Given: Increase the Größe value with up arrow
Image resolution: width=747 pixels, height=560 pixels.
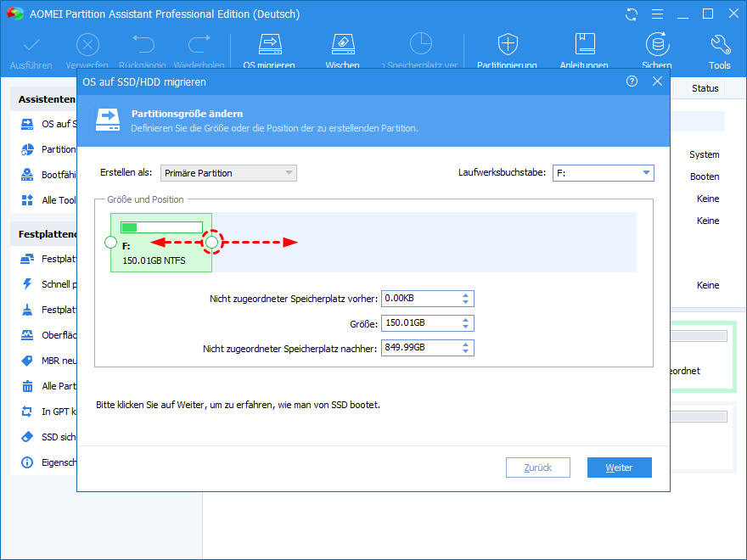Looking at the screenshot, I should [x=465, y=320].
